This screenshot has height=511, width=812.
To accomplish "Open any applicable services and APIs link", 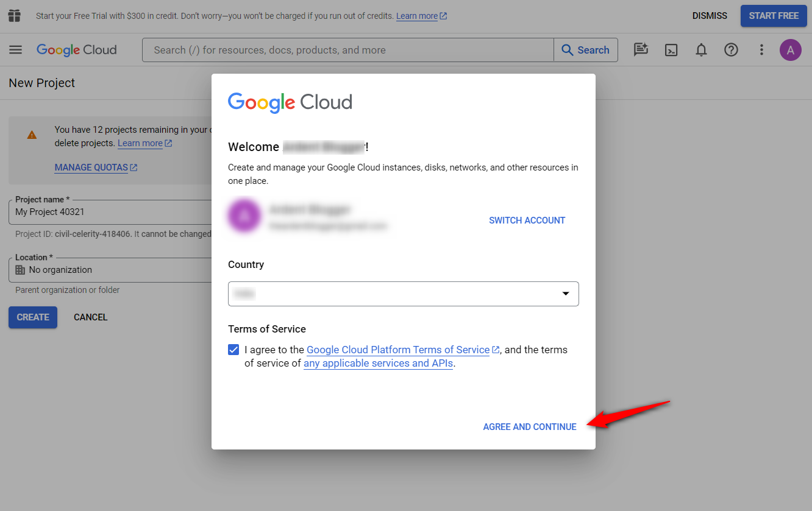I will [x=379, y=363].
